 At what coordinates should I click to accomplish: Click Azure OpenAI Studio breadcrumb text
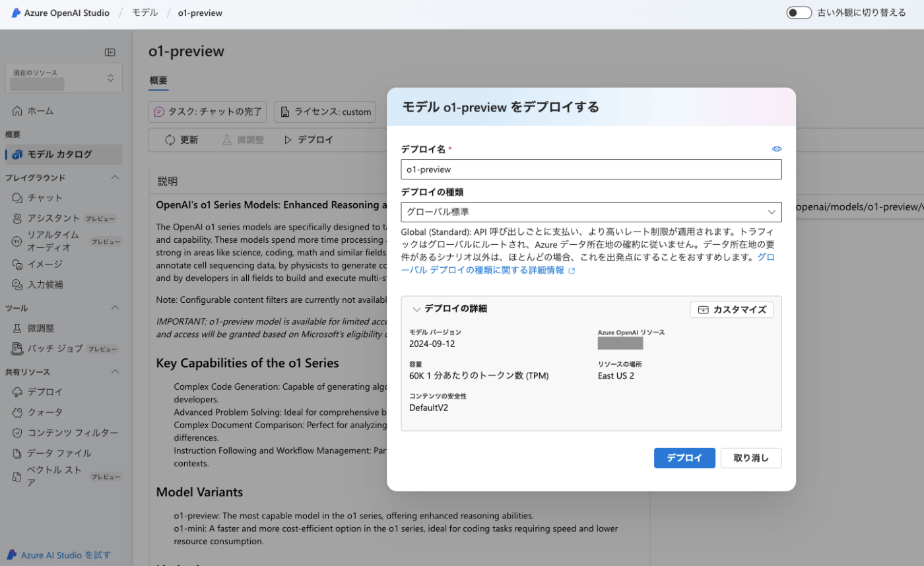point(67,13)
